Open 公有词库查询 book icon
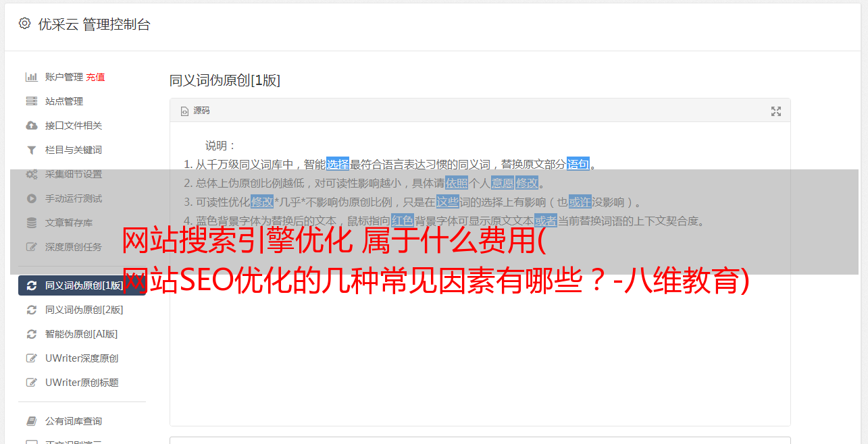This screenshot has width=868, height=444. point(31,421)
